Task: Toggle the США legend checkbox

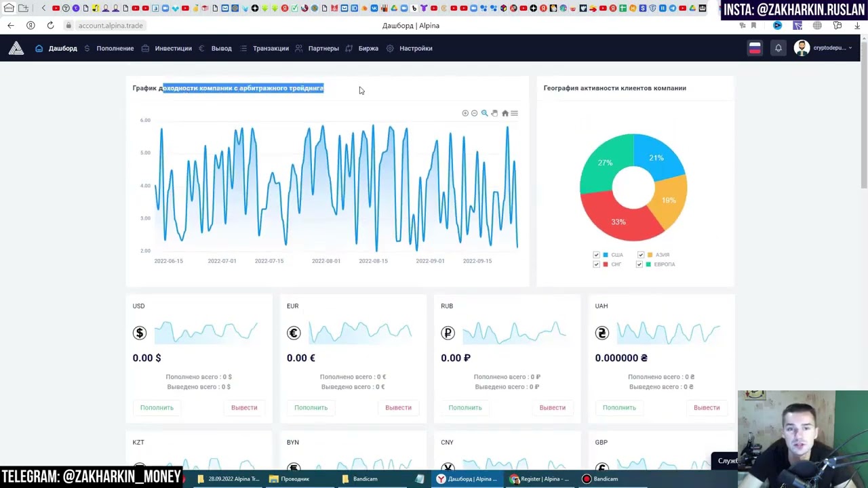Action: pos(597,255)
